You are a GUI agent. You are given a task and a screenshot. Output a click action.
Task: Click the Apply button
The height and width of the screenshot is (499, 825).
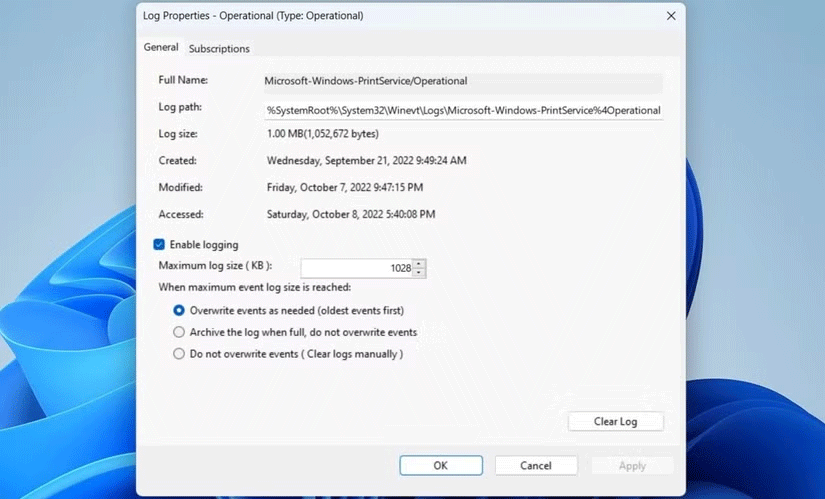pyautogui.click(x=632, y=465)
